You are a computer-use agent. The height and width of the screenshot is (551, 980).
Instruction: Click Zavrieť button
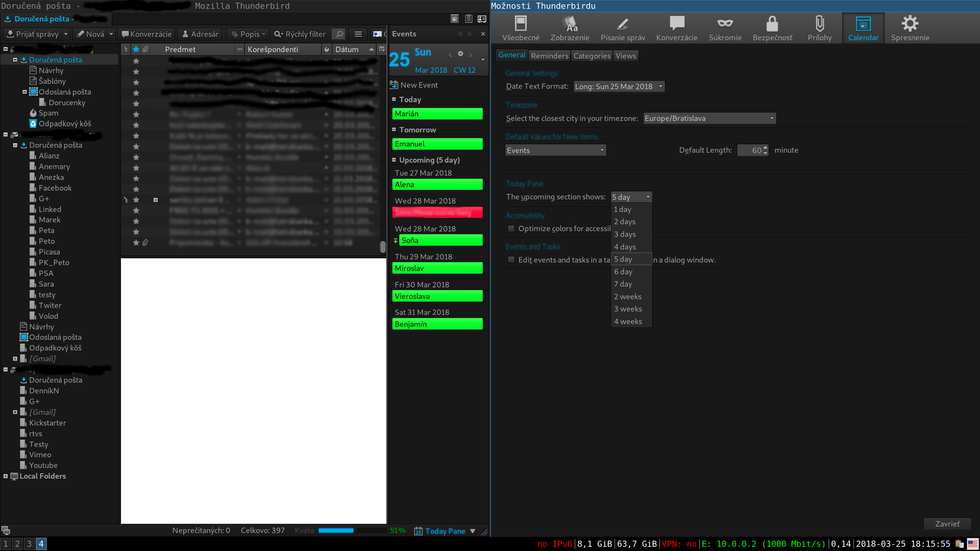pyautogui.click(x=947, y=524)
